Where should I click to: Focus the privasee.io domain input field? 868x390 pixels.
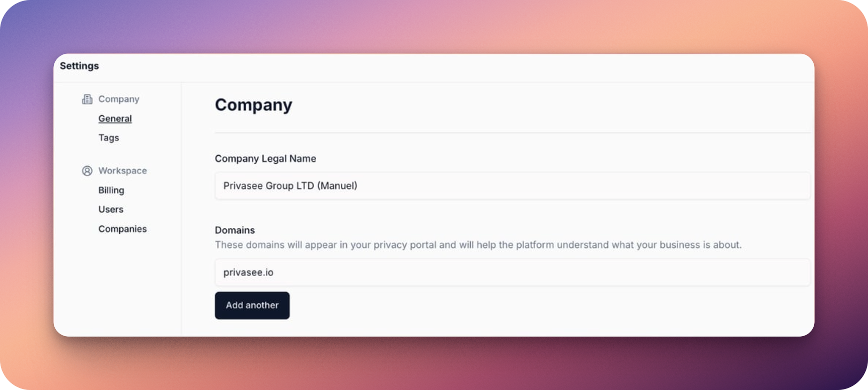(x=513, y=273)
